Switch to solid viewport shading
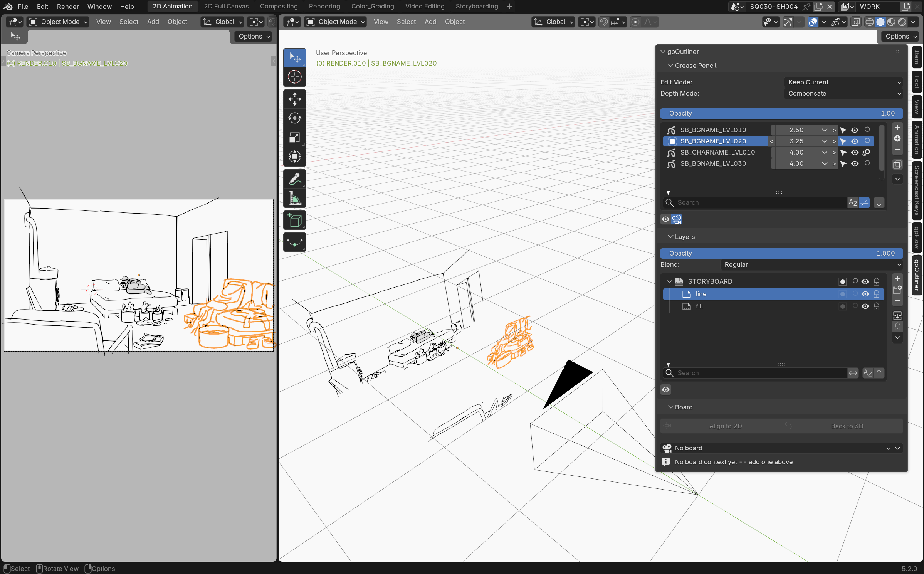 pos(880,22)
